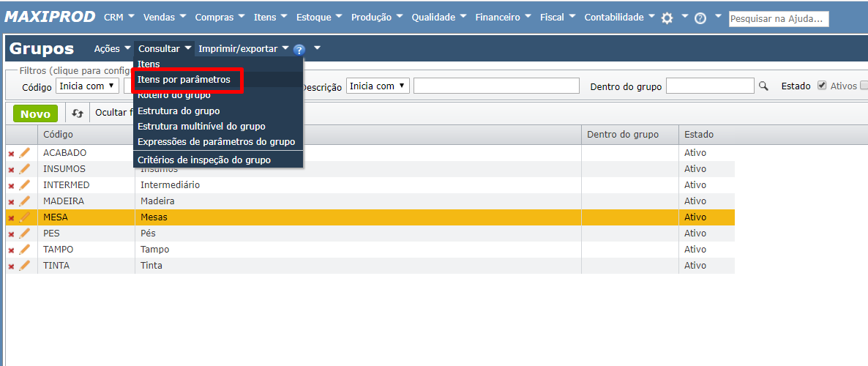Select the Pés description cell

pos(358,234)
